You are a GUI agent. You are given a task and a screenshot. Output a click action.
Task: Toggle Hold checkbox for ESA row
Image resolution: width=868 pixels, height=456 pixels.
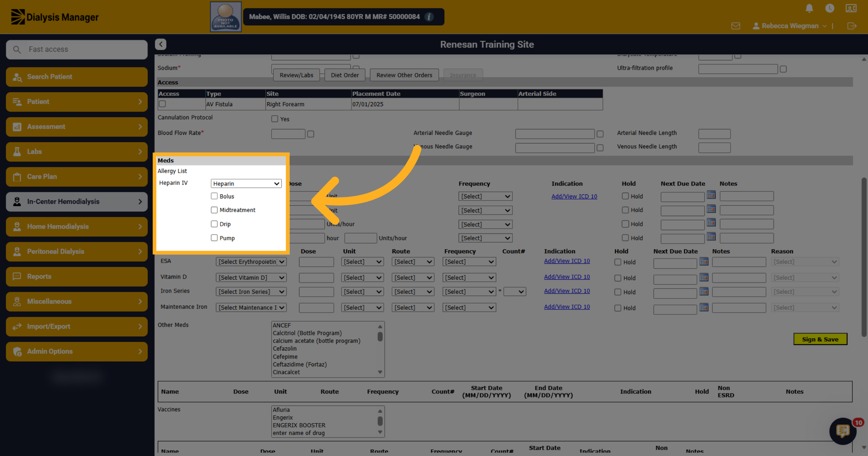pos(618,262)
